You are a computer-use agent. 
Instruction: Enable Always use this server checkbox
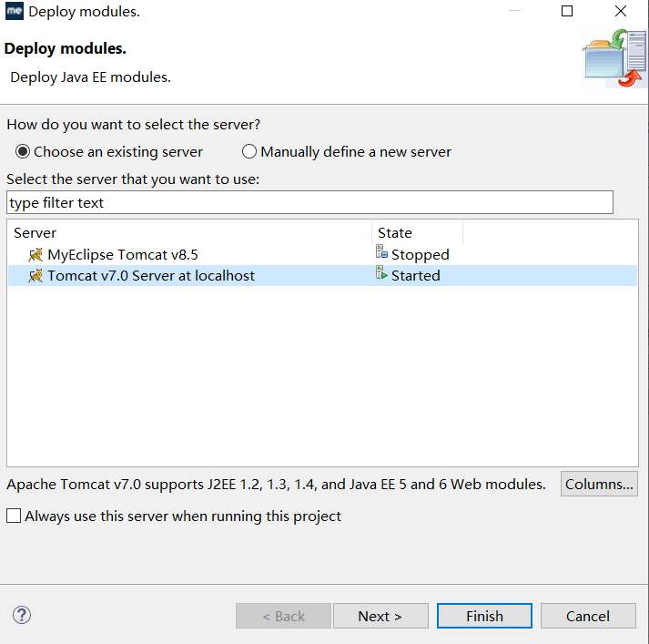point(14,516)
